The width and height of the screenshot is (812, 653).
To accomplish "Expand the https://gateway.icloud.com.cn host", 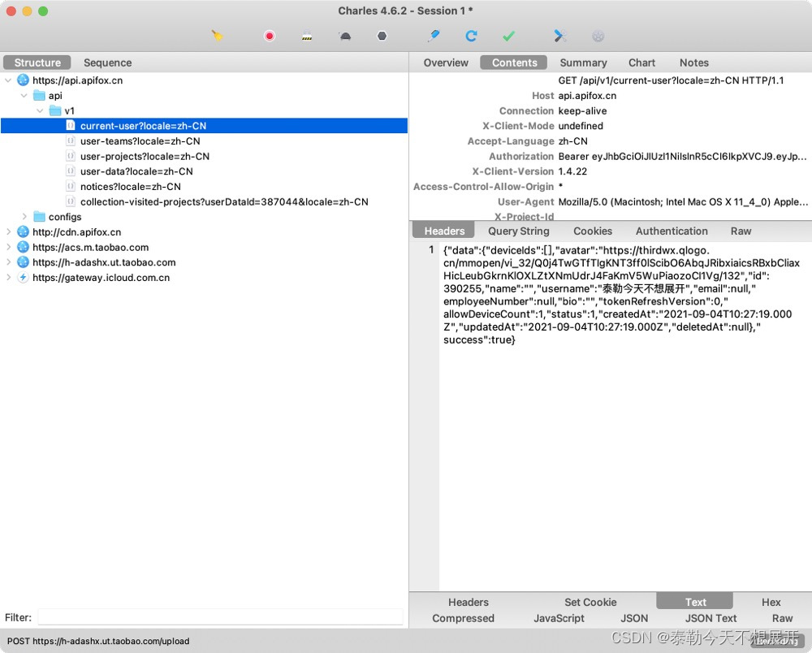I will pyautogui.click(x=8, y=278).
